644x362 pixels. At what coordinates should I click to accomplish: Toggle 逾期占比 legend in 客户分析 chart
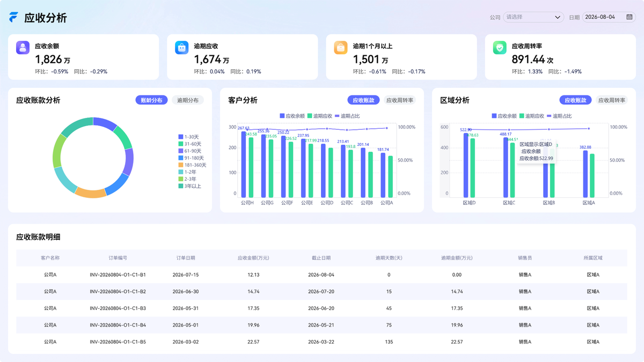[x=347, y=116]
